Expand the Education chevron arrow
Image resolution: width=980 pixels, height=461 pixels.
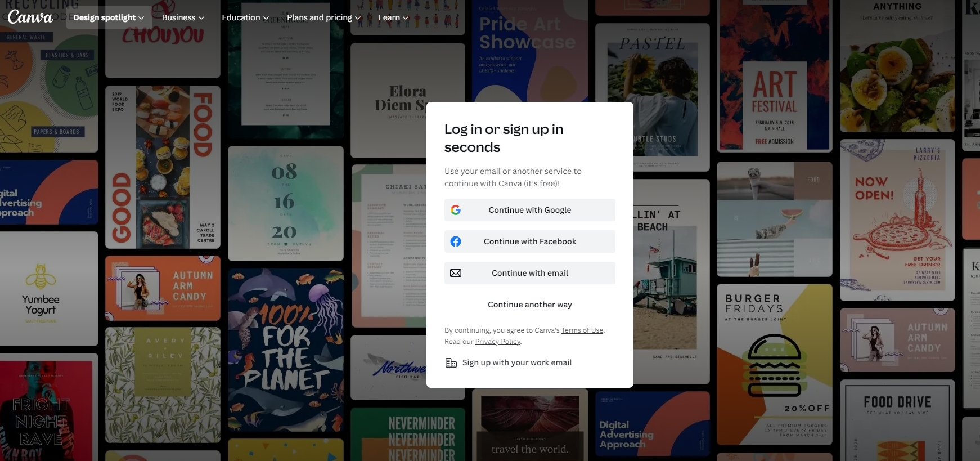point(266,18)
